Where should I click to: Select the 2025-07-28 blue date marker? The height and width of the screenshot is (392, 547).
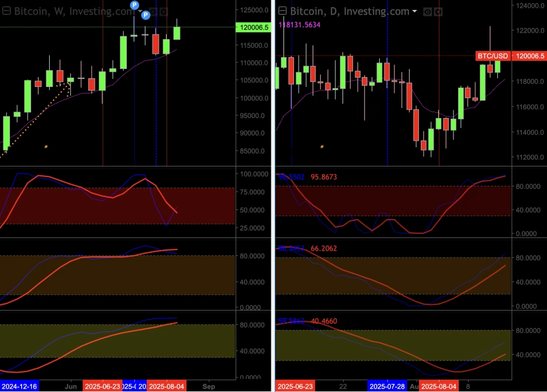(387, 386)
